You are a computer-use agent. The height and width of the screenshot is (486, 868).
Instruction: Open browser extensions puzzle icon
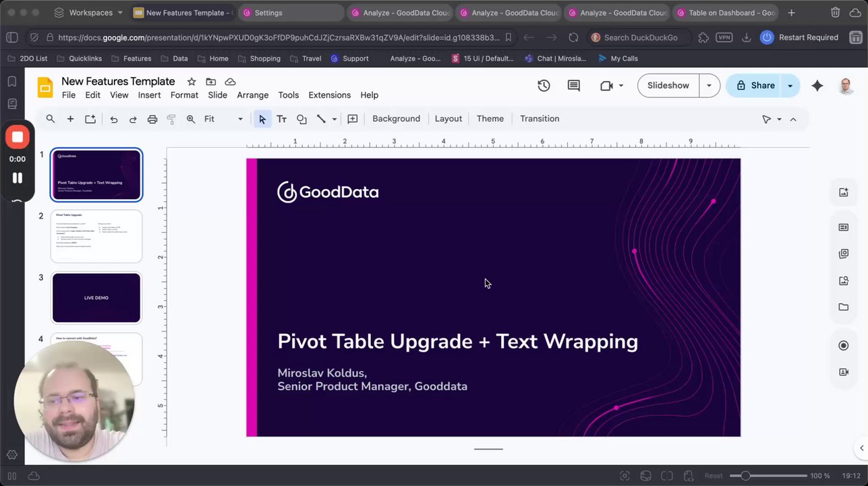tap(703, 38)
